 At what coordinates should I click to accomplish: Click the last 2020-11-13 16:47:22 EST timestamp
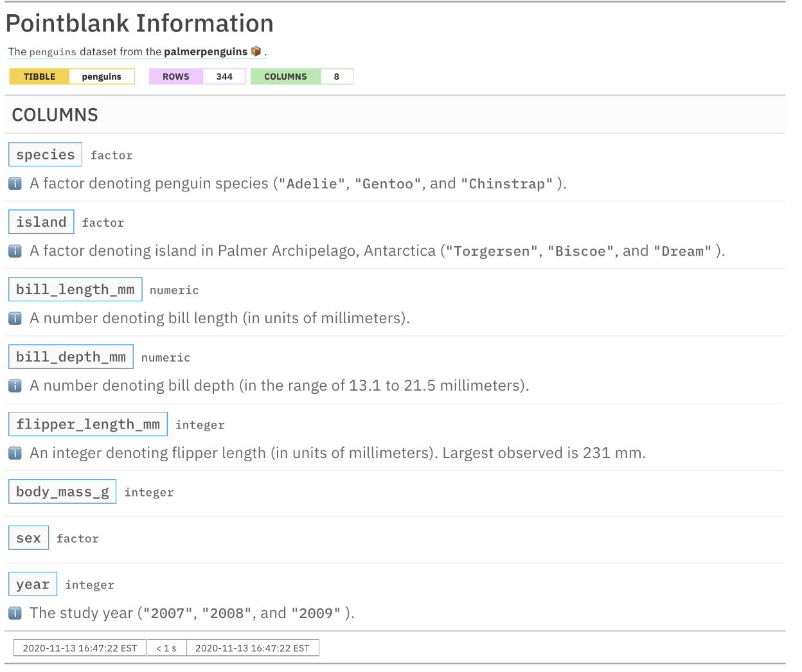(x=253, y=648)
